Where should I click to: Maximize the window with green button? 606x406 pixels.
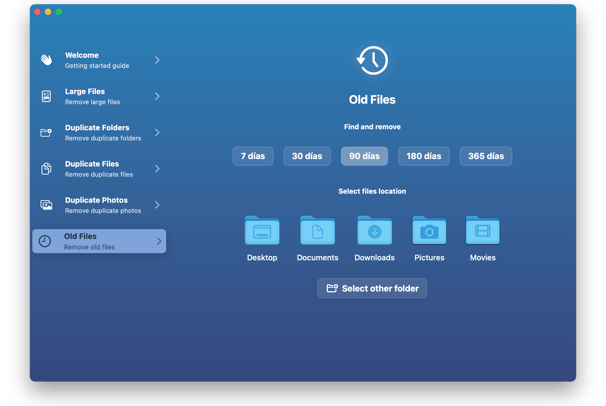(x=59, y=12)
